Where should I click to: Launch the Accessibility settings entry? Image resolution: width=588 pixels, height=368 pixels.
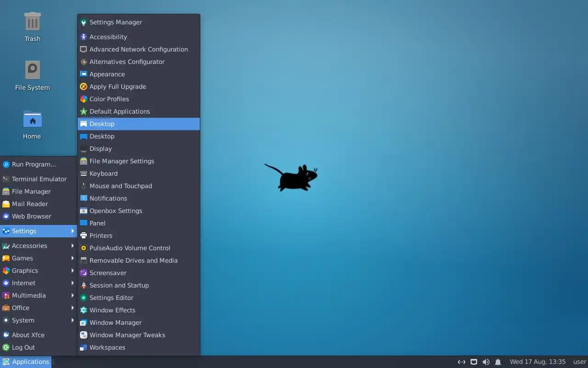(x=139, y=37)
